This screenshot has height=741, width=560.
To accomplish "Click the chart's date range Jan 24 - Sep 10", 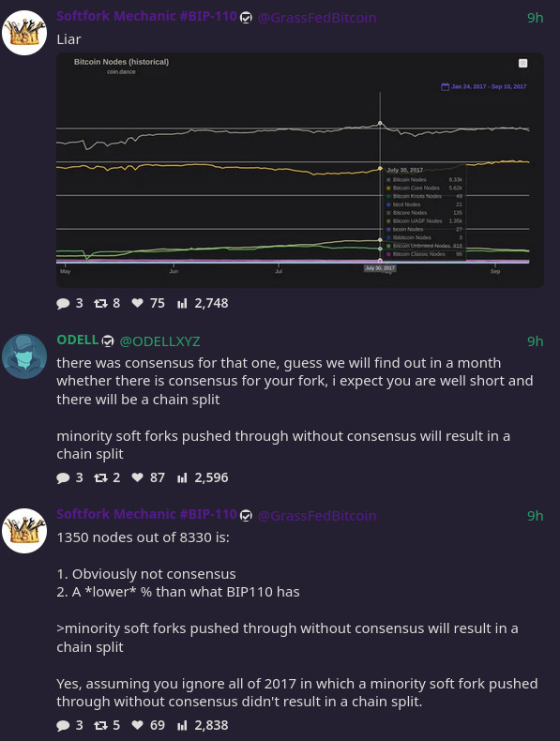I will [484, 86].
